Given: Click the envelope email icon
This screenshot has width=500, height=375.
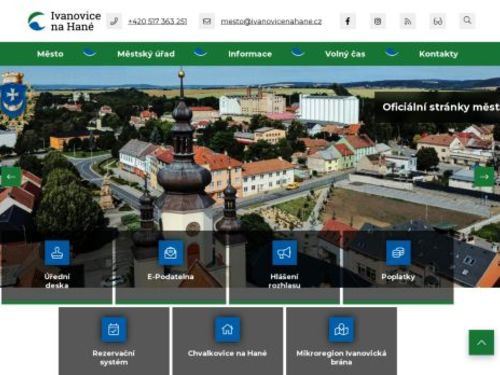Looking at the screenshot, I should point(207,21).
